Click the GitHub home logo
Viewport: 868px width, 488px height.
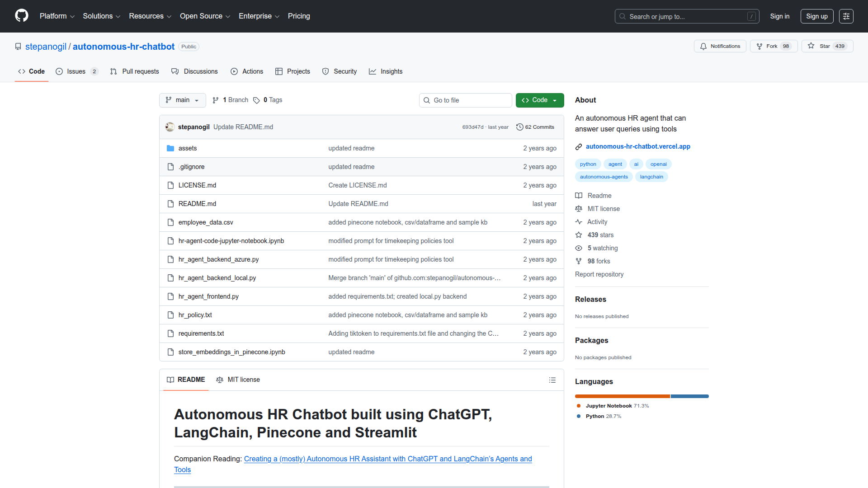(21, 16)
